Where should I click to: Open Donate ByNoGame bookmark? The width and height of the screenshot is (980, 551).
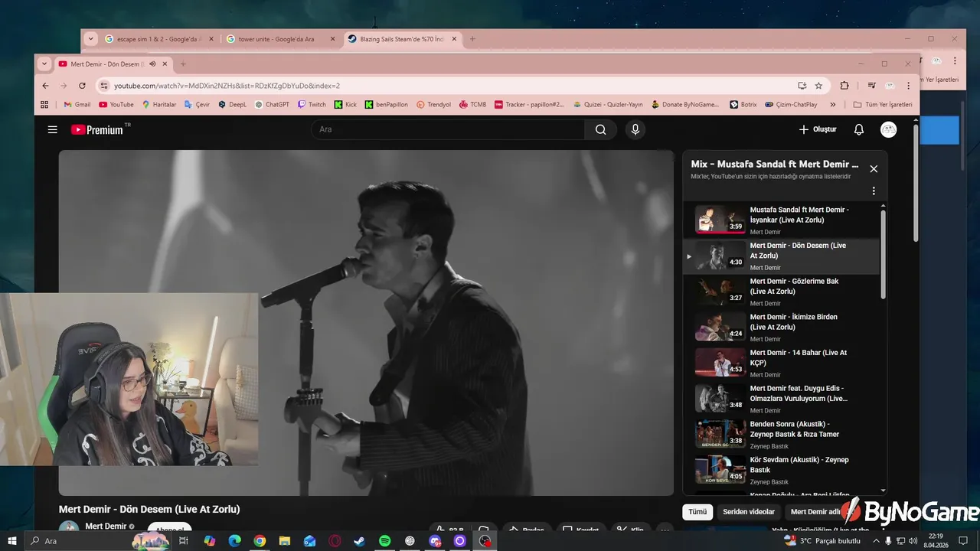point(685,105)
